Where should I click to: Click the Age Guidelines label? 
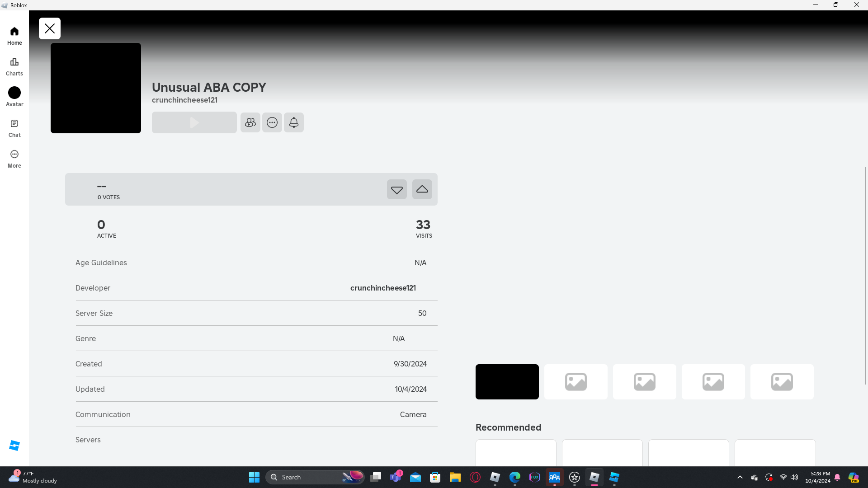point(101,263)
